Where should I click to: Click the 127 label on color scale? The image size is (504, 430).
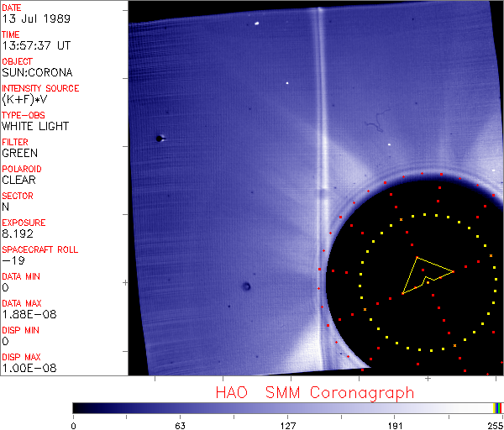pyautogui.click(x=288, y=426)
